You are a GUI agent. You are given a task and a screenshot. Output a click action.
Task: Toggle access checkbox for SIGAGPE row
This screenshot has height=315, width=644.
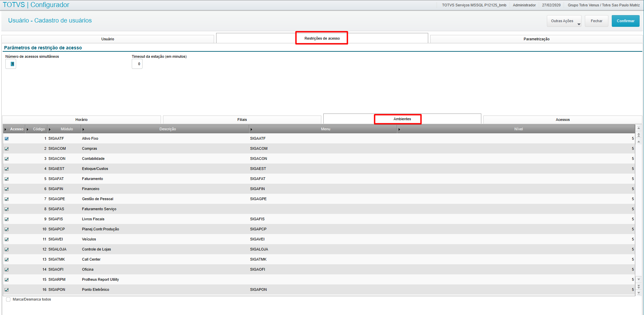pos(7,199)
